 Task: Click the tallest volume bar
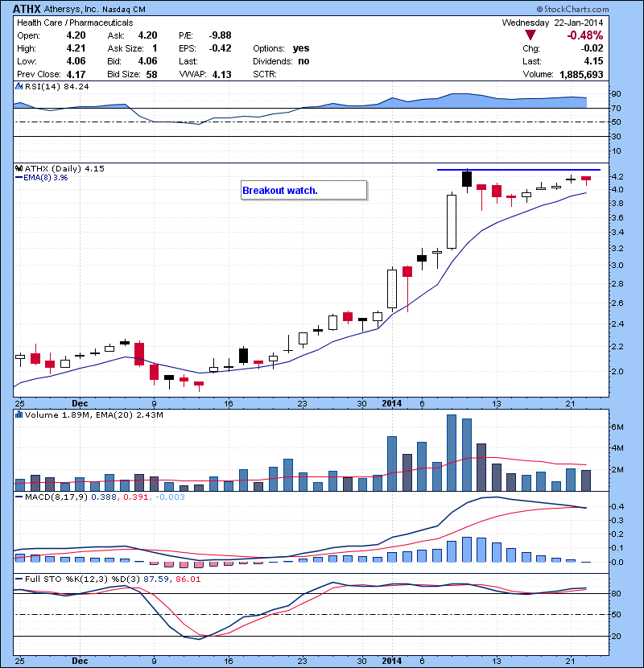[x=452, y=452]
